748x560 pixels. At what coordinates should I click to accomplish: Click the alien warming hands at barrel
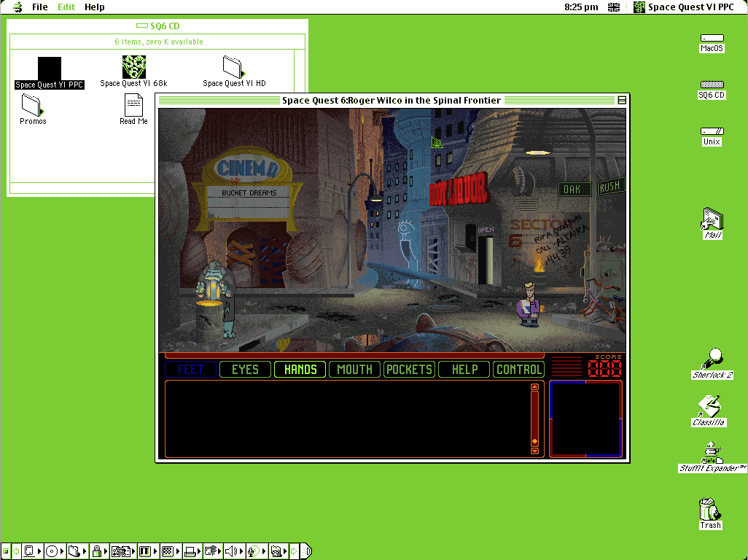click(x=217, y=298)
